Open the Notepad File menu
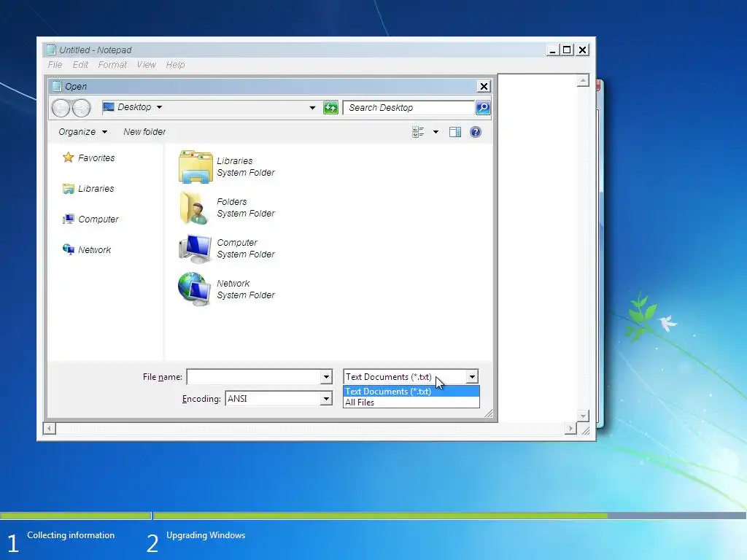The image size is (747, 560). click(x=55, y=65)
